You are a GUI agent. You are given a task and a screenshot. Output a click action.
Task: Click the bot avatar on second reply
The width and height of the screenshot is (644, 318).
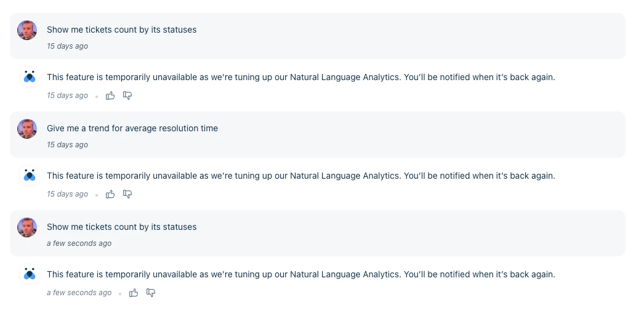[30, 176]
